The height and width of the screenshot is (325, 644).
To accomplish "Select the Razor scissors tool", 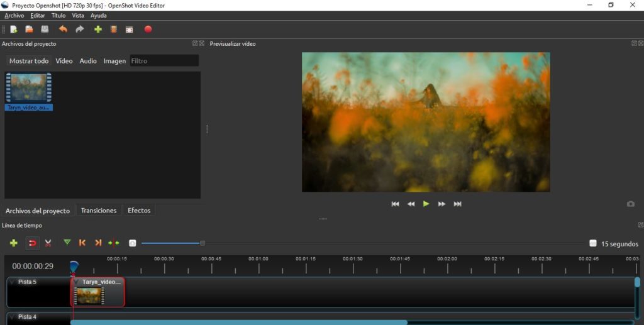I will 48,243.
